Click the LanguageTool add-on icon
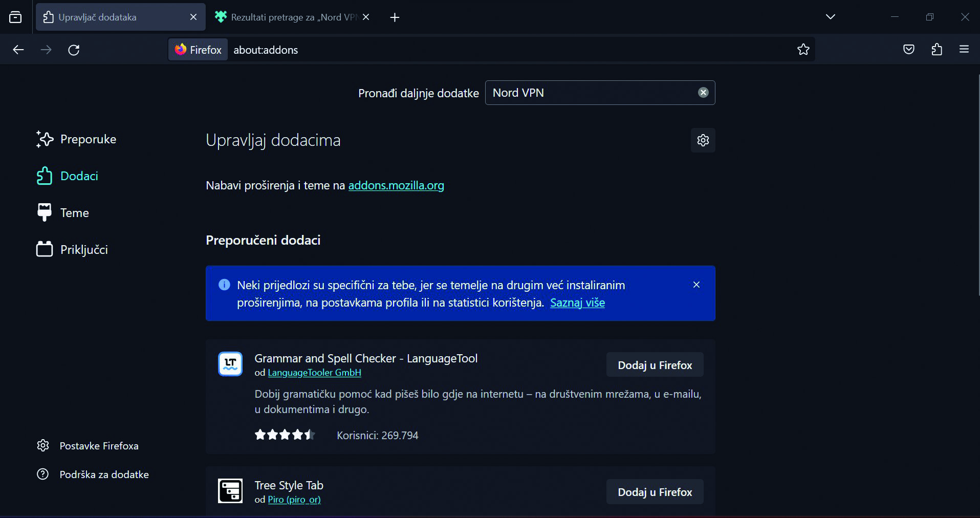The width and height of the screenshot is (980, 518). pos(230,364)
